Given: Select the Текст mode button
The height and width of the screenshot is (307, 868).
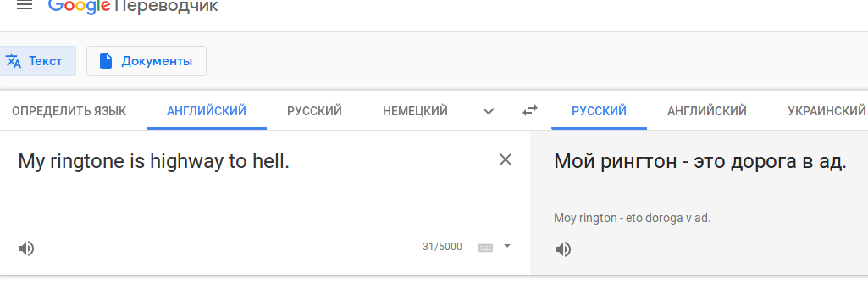Looking at the screenshot, I should 36,61.
